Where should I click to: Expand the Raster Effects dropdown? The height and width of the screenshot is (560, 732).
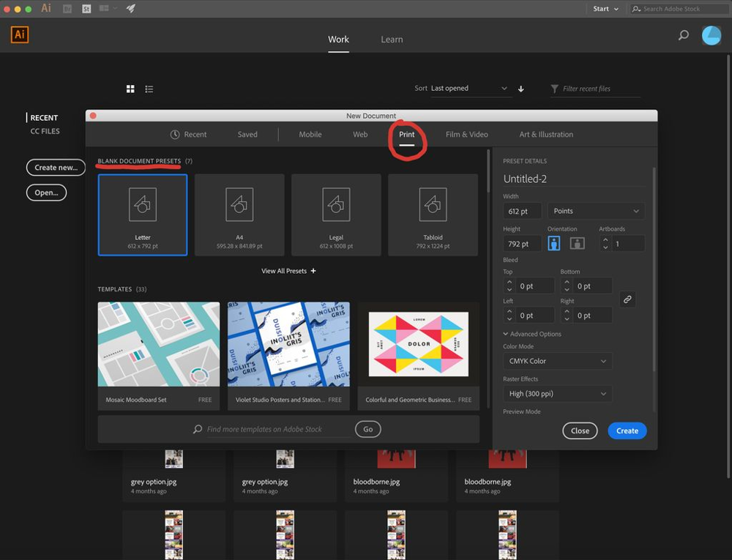click(x=557, y=394)
